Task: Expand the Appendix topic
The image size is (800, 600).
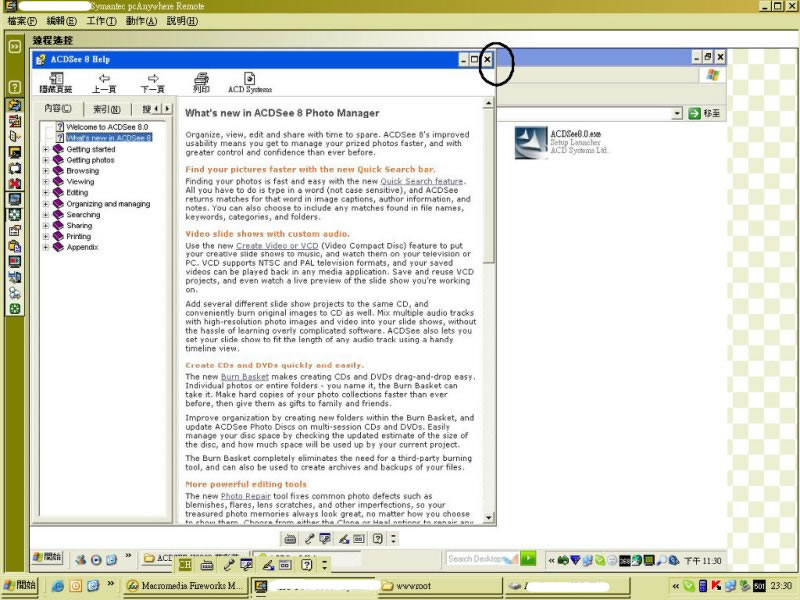Action: coord(46,247)
